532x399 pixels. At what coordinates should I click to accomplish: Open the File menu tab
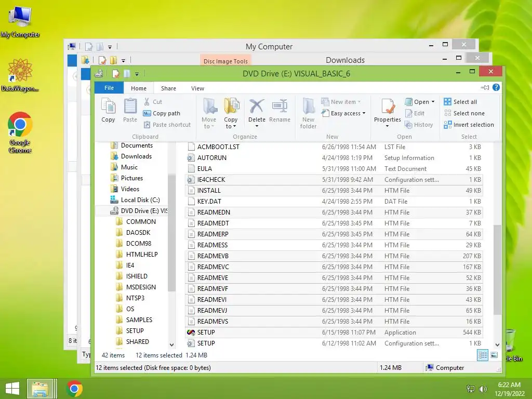(109, 88)
